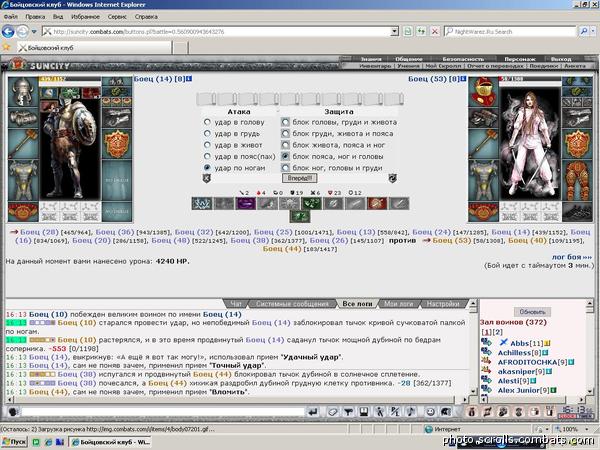Open the recent pages dropdown arrow by Back button

(x=34, y=31)
